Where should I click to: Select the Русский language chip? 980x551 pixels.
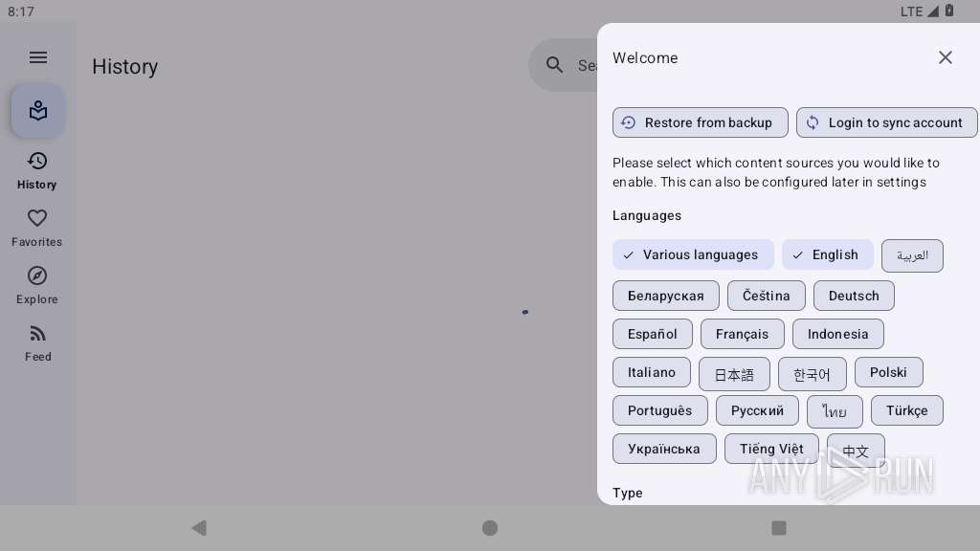pyautogui.click(x=757, y=410)
